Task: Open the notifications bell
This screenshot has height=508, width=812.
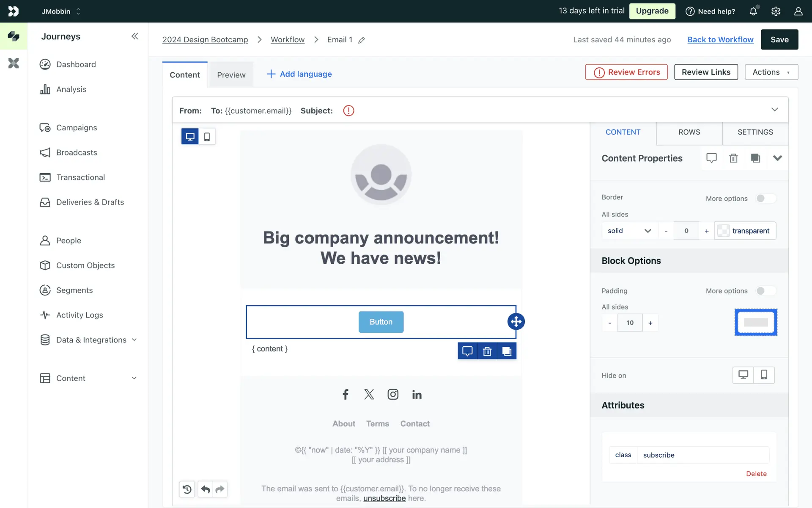Action: (753, 11)
